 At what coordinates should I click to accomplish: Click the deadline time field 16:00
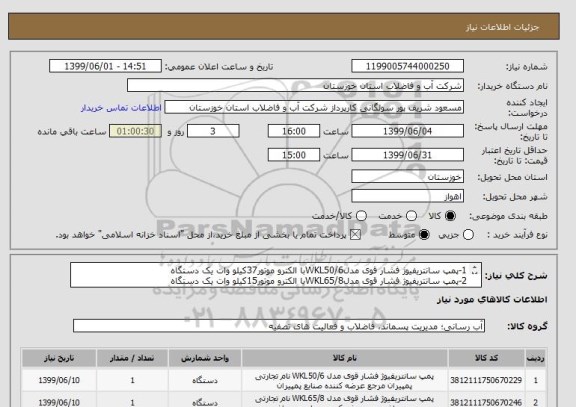click(x=294, y=131)
